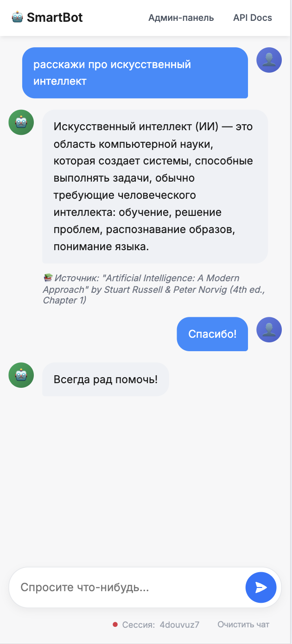This screenshot has width=292, height=644.
Task: Click user avatar next to 'Спасибо!'
Action: [x=269, y=329]
